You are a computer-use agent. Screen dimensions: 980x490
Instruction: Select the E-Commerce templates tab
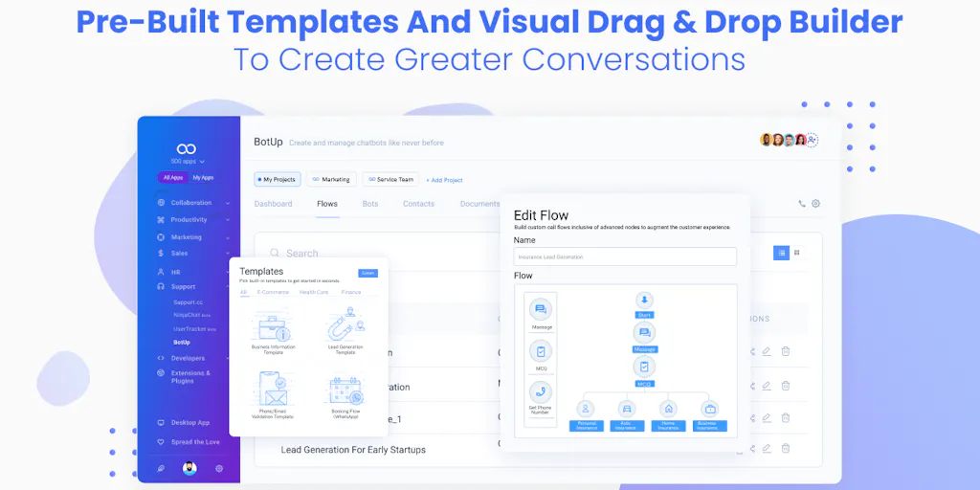(273, 292)
